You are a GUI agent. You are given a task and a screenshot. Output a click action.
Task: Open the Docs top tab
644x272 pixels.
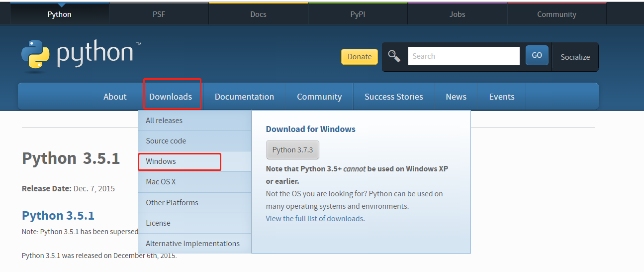click(x=258, y=14)
